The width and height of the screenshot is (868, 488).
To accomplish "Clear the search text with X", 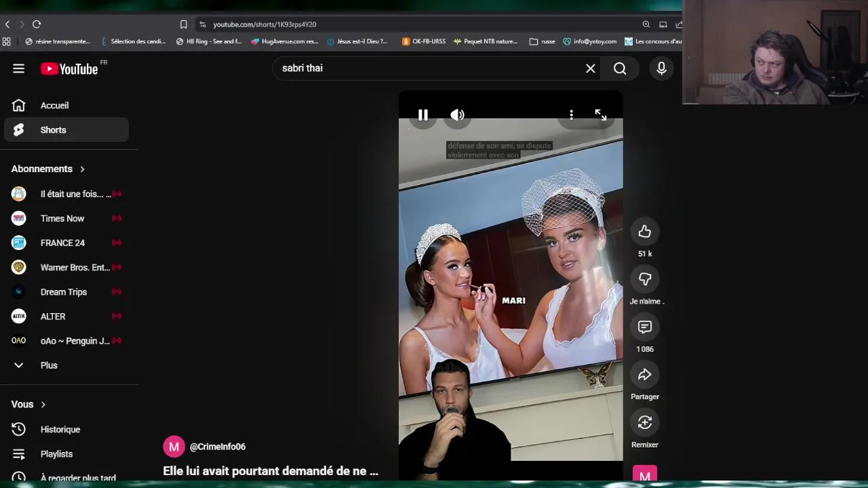I will (x=591, y=68).
